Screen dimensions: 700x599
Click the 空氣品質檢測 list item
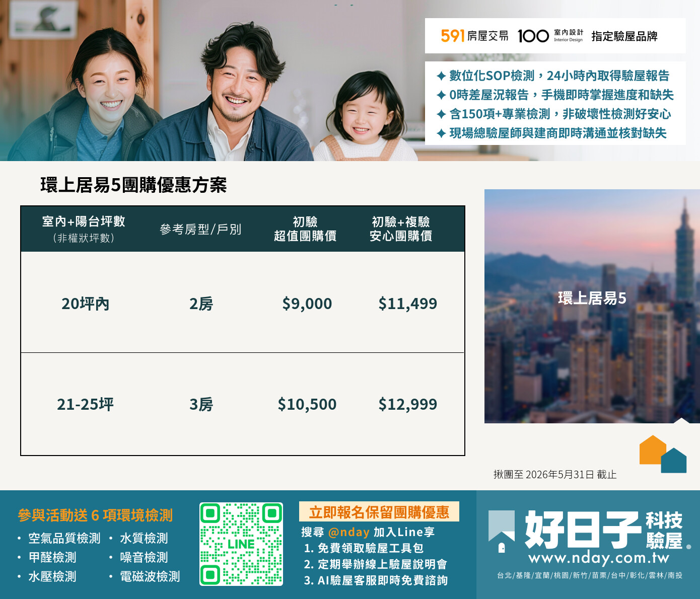64,538
